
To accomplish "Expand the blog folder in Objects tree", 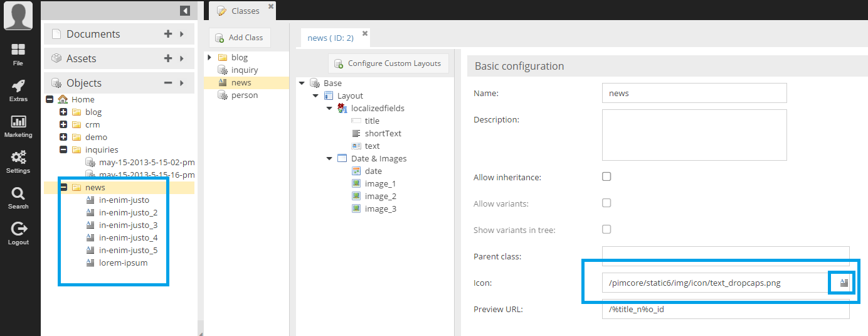I will coord(63,112).
